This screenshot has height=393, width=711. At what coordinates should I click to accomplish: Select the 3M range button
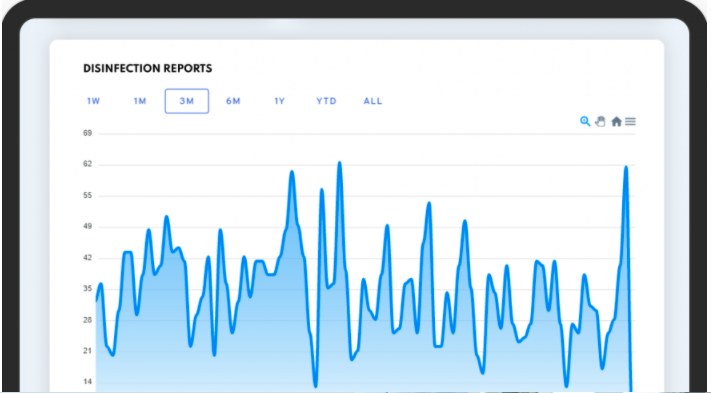[x=187, y=101]
